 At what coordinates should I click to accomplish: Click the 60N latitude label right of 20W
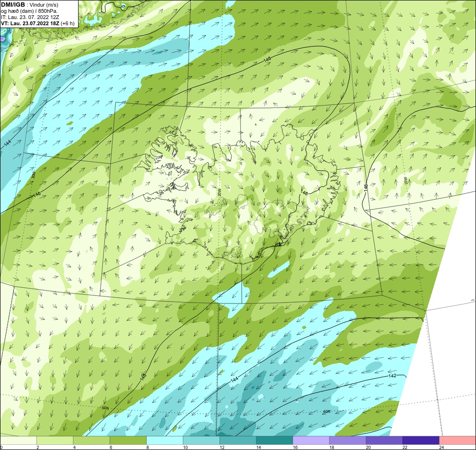click(327, 411)
